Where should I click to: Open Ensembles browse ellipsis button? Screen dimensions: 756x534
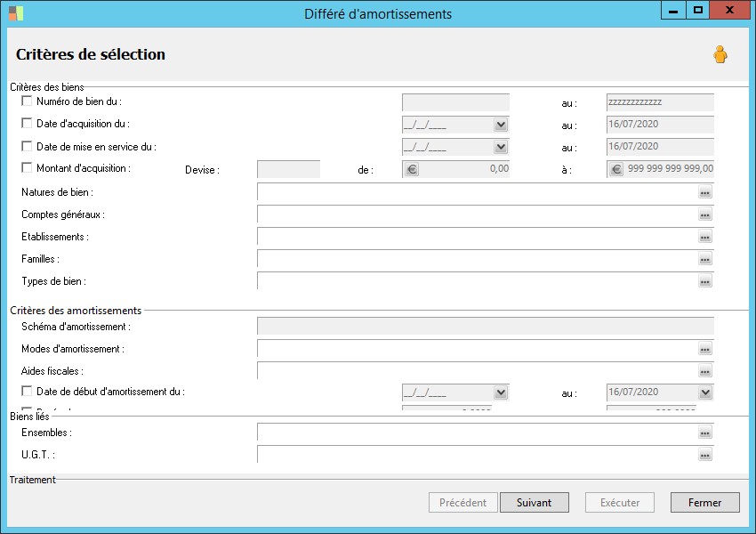tap(705, 433)
